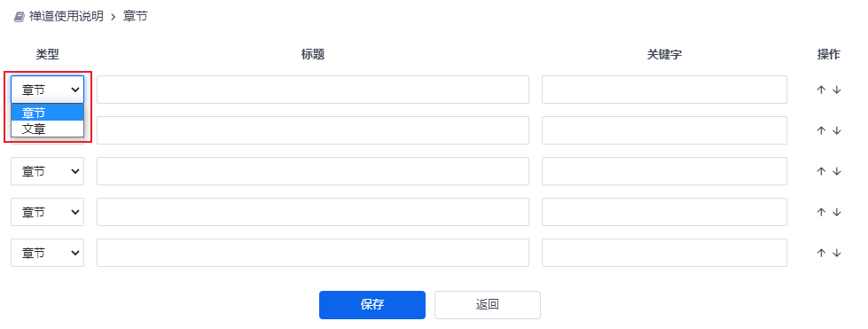
Task: Click 返回 button
Action: (x=487, y=305)
